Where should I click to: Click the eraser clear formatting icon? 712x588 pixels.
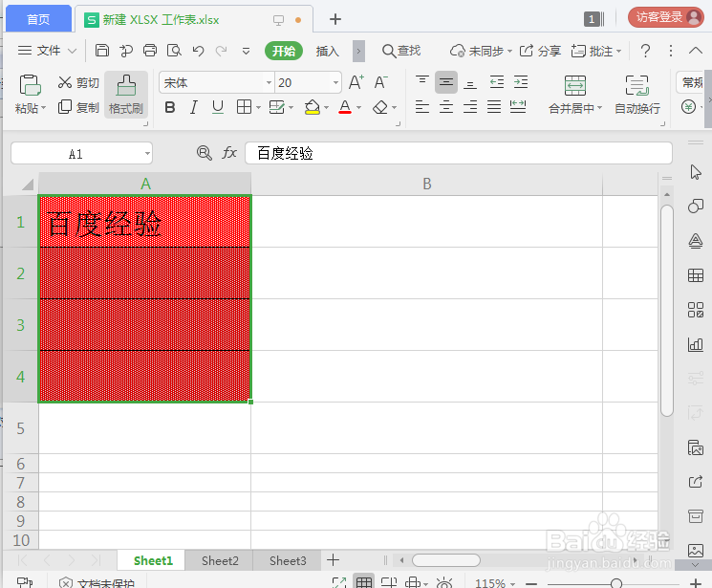point(380,107)
